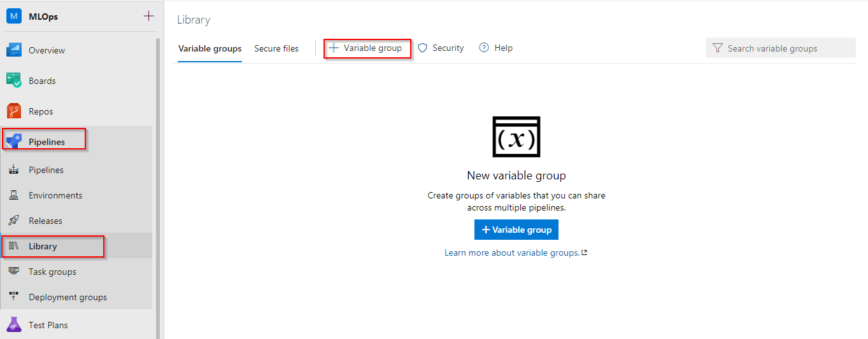
Task: Click the Task groups icon
Action: [13, 272]
